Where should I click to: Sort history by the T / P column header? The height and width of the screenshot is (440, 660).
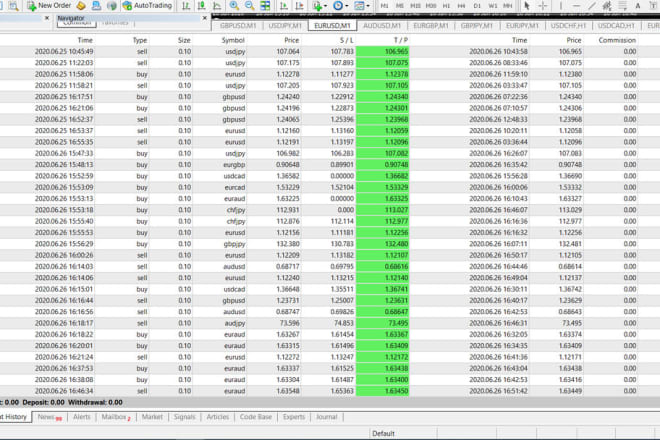point(401,40)
